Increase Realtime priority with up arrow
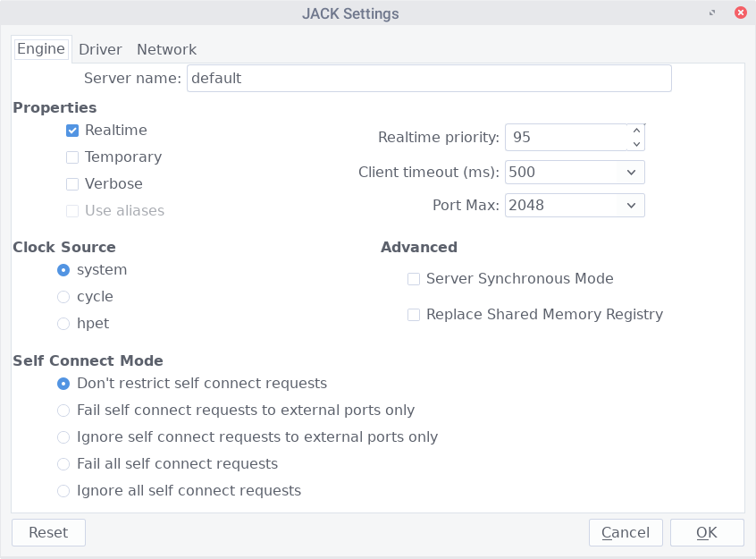Viewport: 756px width, 559px height. pos(636,131)
